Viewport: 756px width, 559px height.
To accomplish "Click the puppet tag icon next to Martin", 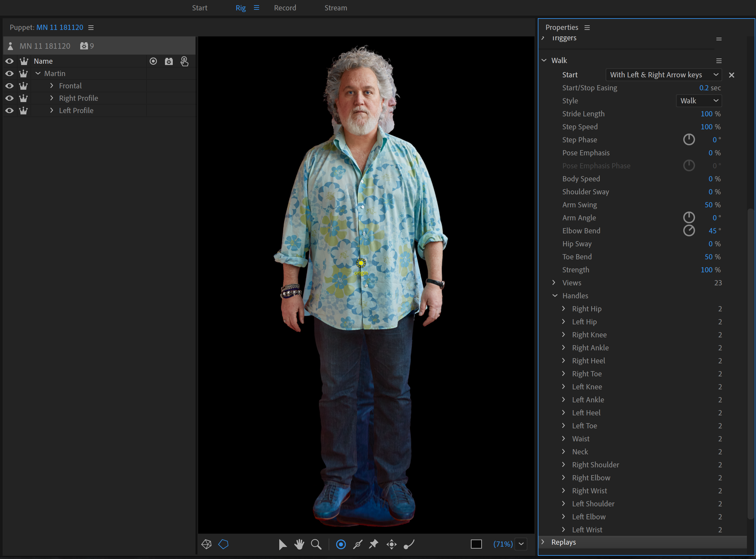I will click(23, 73).
